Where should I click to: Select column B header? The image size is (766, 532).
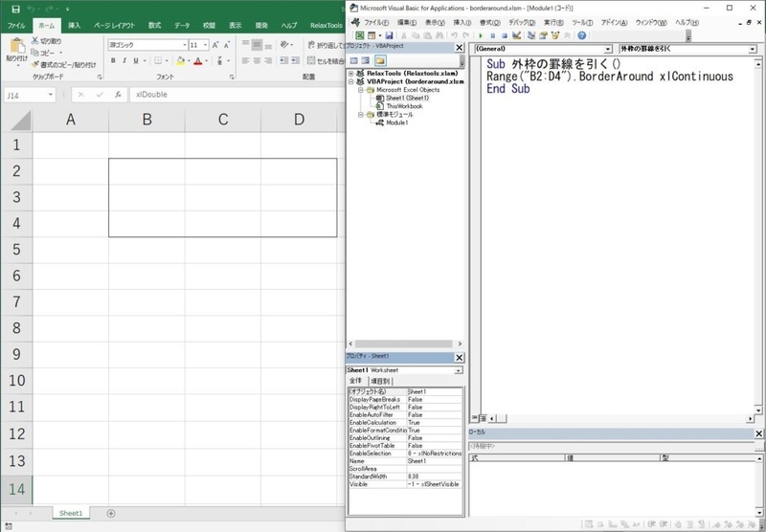146,119
